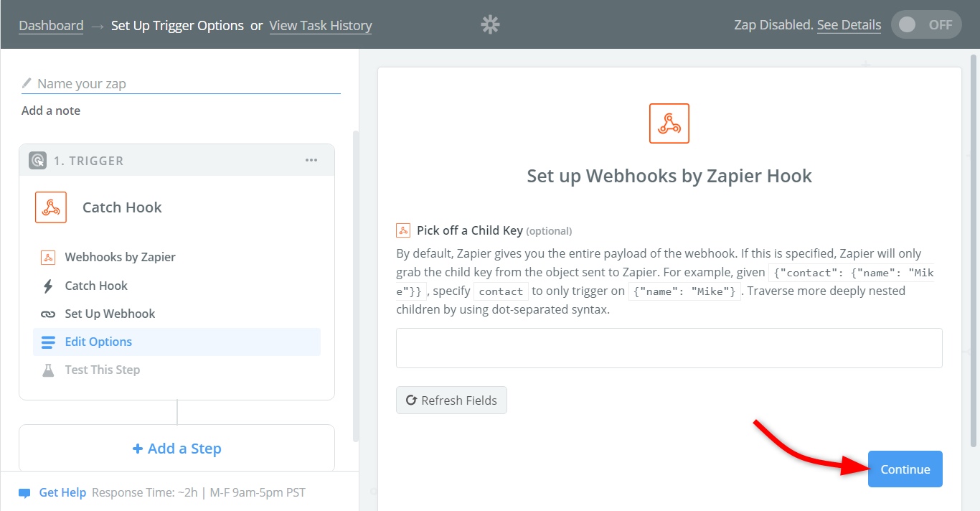This screenshot has height=511, width=980.
Task: Click the left panel scrollbar
Action: [355, 286]
